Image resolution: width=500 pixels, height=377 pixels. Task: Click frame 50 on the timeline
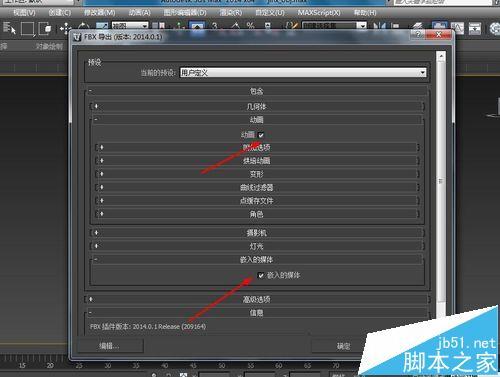pos(222,366)
